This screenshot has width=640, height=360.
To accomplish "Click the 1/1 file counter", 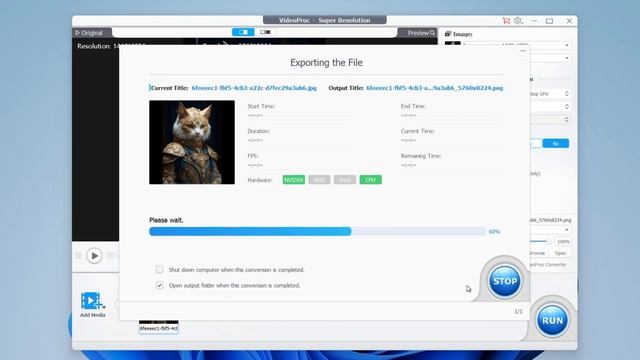I will [518, 311].
